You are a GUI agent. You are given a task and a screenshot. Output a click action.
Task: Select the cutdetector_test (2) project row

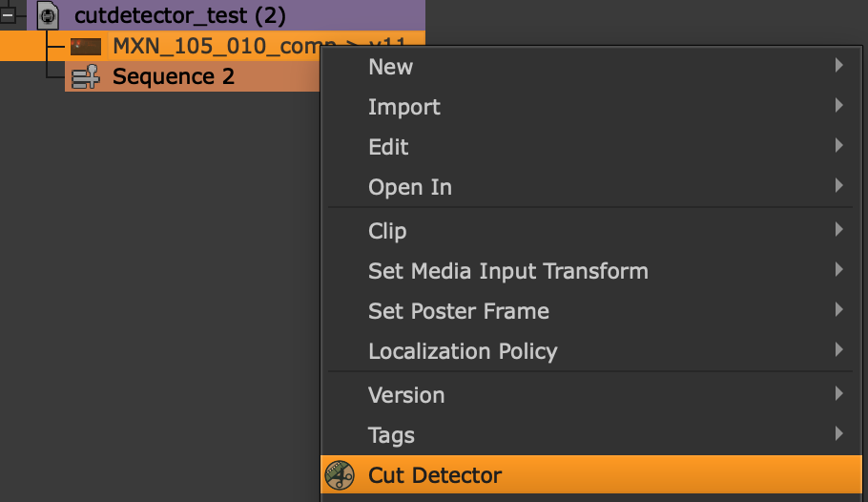[x=226, y=15]
